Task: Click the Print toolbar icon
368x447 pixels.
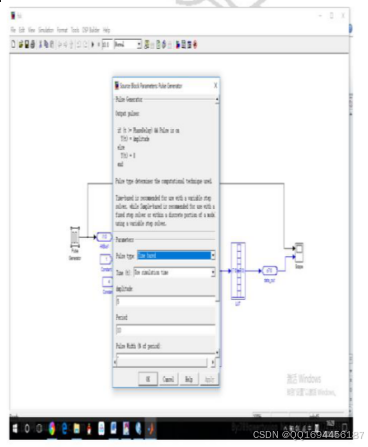Action: (33, 44)
